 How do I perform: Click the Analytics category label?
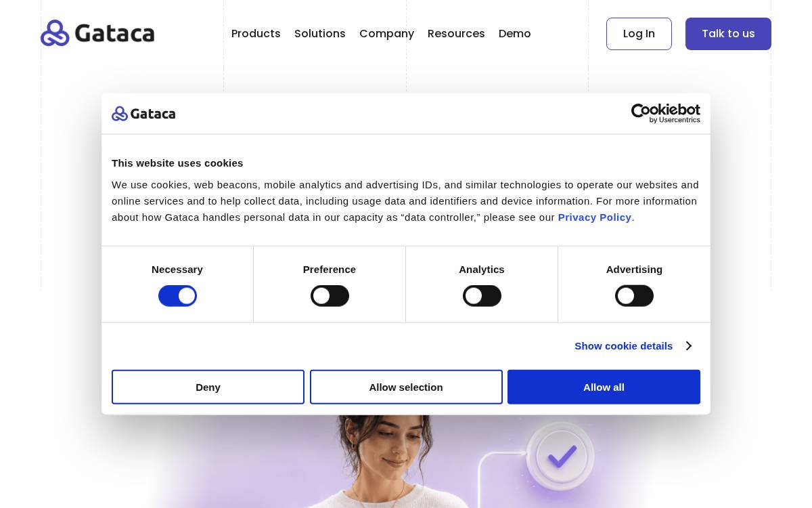click(x=482, y=270)
